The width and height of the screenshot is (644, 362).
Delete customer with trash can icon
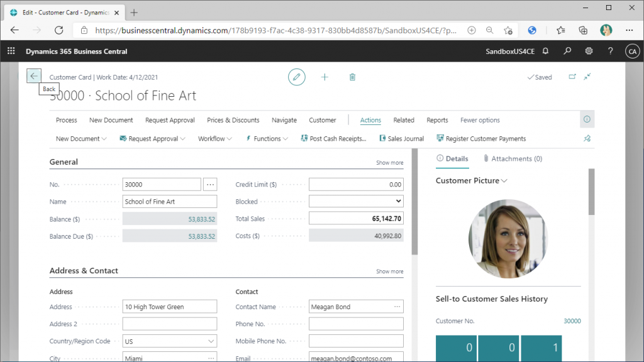[352, 77]
